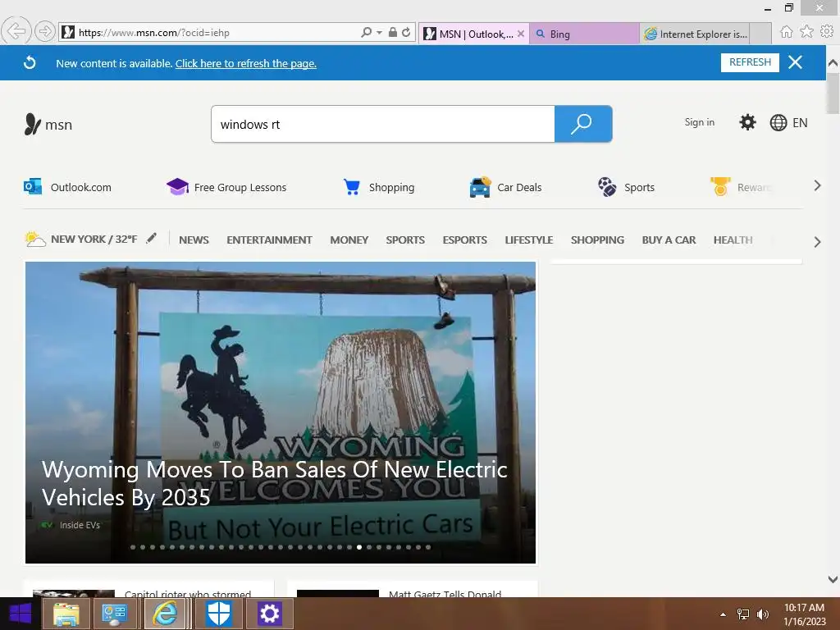The width and height of the screenshot is (840, 630).
Task: Open the MONEY category
Action: pos(349,240)
